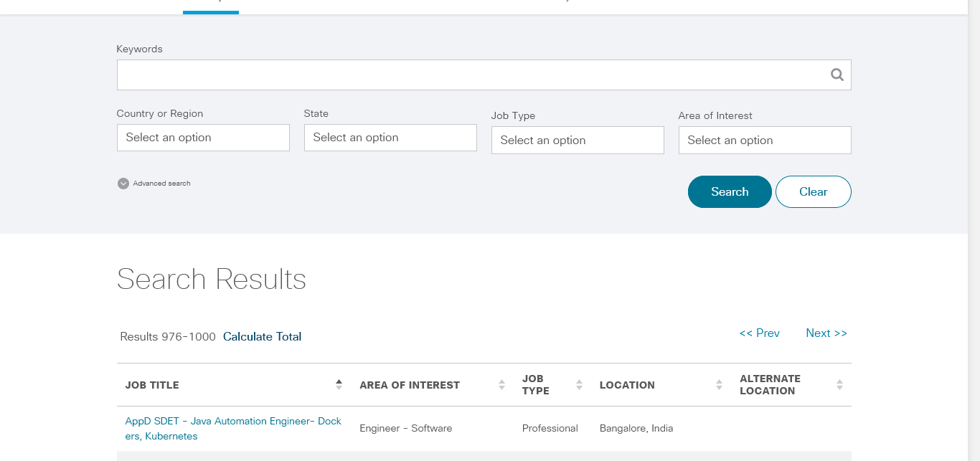Viewport: 980px width, 461px height.
Task: Open the Country or Region dropdown
Action: click(x=203, y=138)
